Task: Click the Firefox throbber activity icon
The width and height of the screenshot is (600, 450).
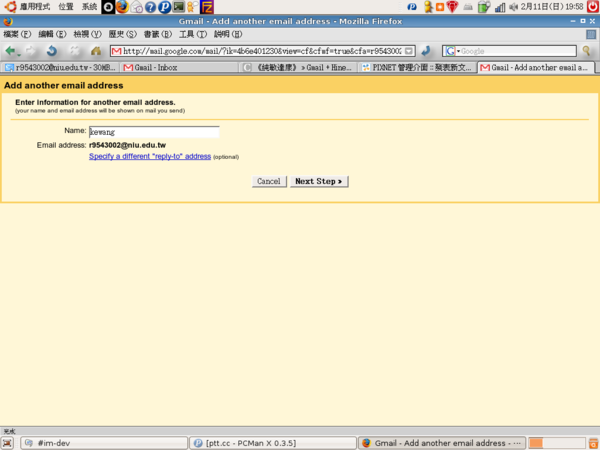Action: (591, 34)
